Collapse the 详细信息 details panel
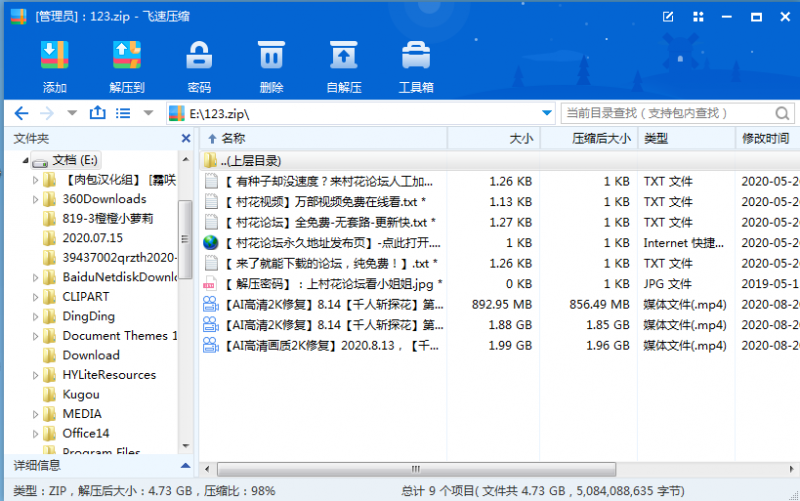 [185, 465]
